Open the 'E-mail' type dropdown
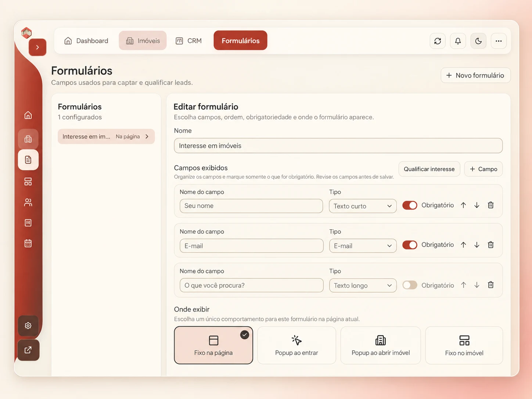Viewport: 532px width, 399px height. click(x=363, y=246)
